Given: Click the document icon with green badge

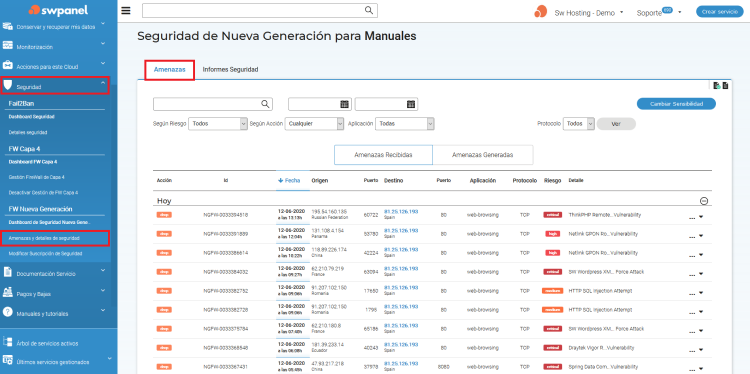Looking at the screenshot, I should 717,86.
